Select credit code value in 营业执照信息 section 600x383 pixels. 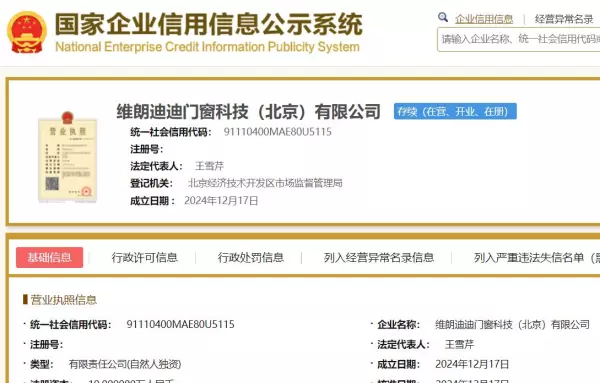coord(180,324)
